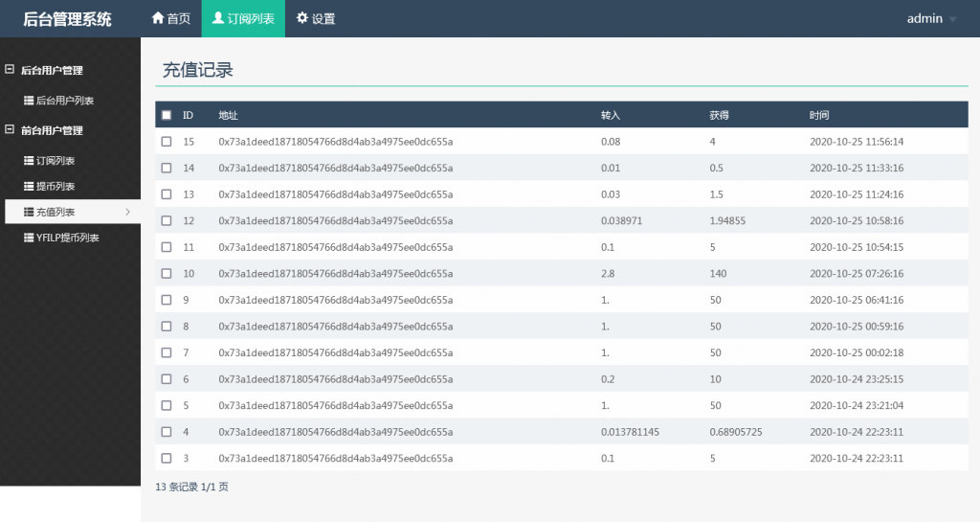The height and width of the screenshot is (522, 980).
Task: Collapse the 前台用户管理 sidebar group
Action: click(11, 130)
